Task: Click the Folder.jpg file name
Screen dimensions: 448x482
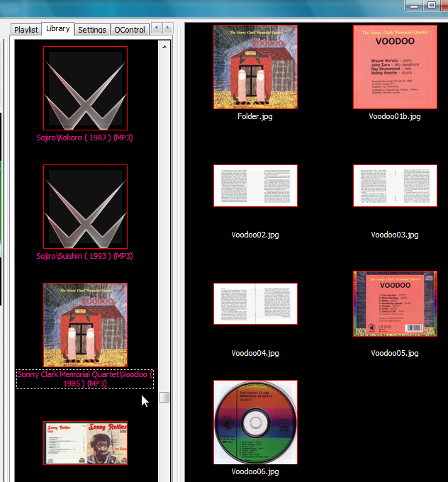Action: 255,116
